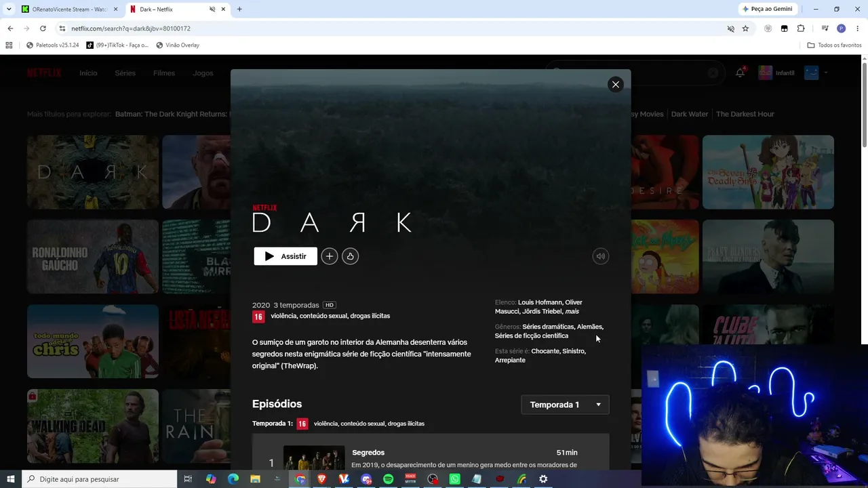Click the Windows taskbar search box
Viewport: 868px width, 488px height.
click(x=99, y=479)
